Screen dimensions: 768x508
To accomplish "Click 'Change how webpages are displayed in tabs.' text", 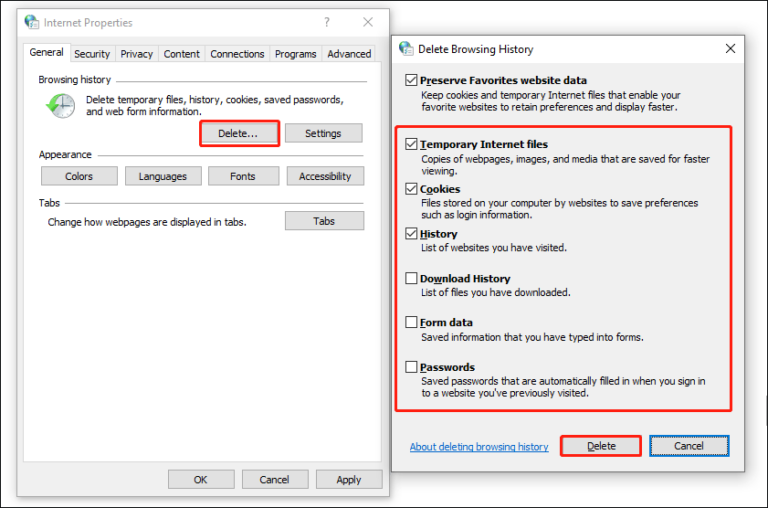I will [147, 222].
